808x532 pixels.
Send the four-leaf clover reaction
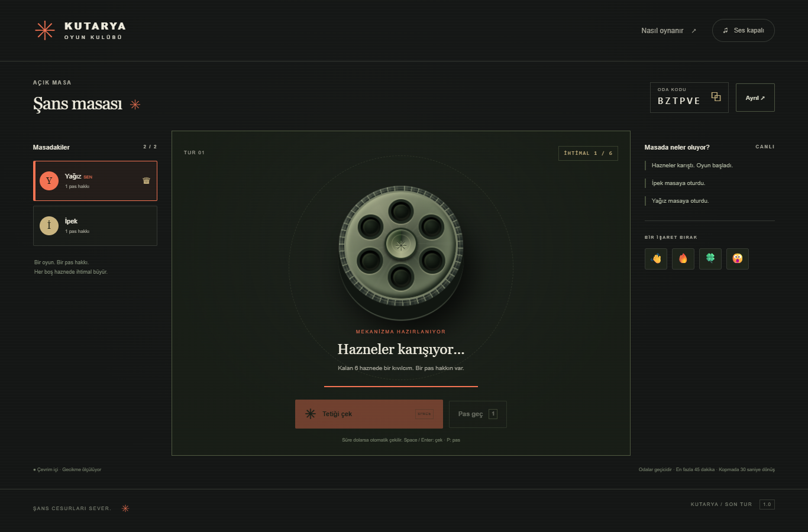click(x=710, y=259)
